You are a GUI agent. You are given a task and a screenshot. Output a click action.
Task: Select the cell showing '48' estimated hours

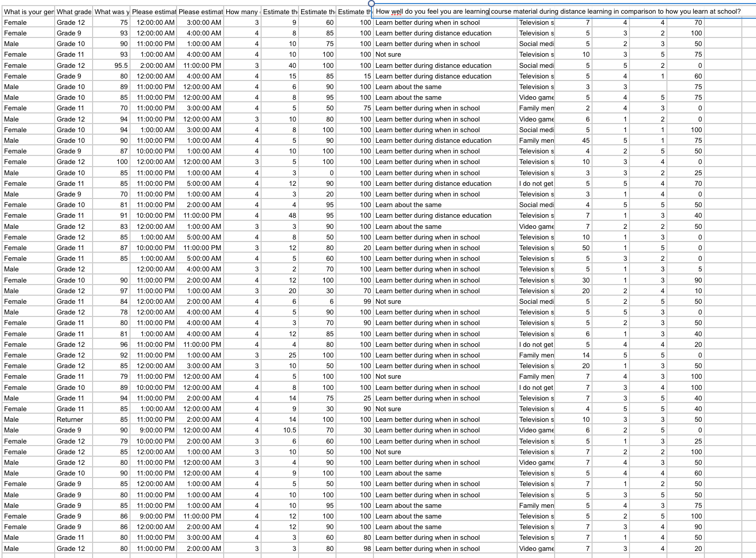(281, 215)
